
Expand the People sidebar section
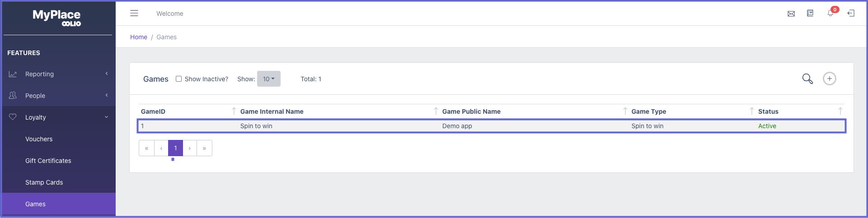58,96
